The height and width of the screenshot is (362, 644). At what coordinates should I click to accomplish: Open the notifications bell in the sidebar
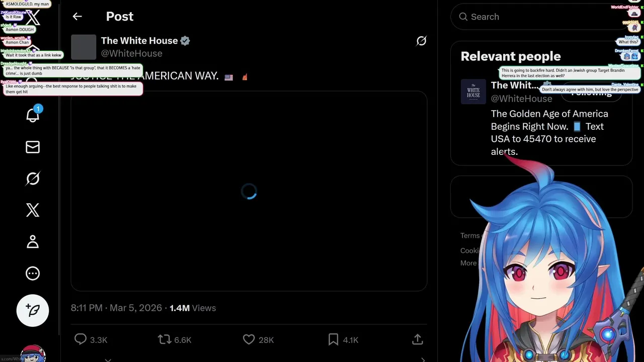pyautogui.click(x=33, y=115)
